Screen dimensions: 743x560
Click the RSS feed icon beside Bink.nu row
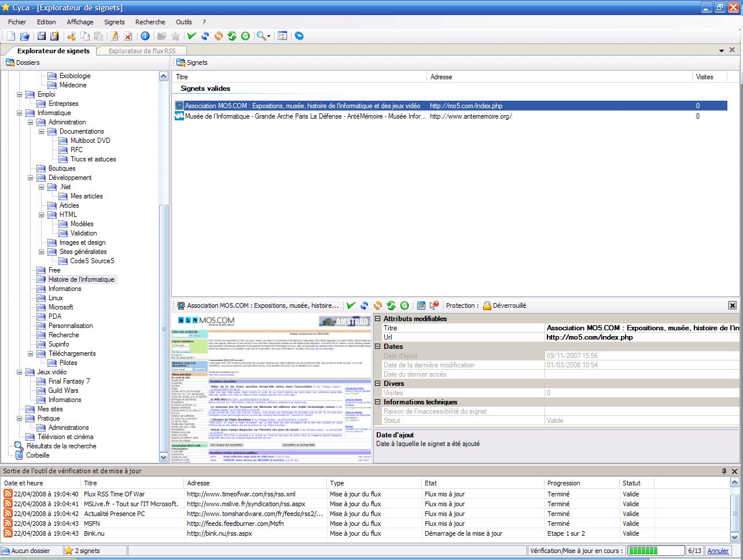pos(8,533)
